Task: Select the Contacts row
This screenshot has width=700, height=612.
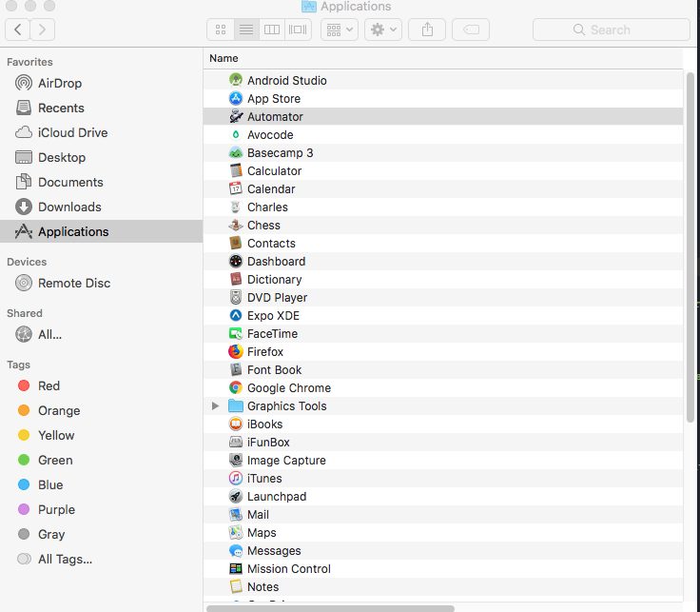Action: (443, 243)
